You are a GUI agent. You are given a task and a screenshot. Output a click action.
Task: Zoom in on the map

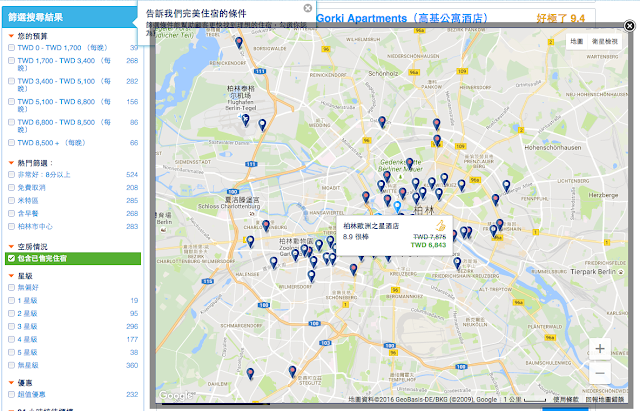pyautogui.click(x=600, y=349)
